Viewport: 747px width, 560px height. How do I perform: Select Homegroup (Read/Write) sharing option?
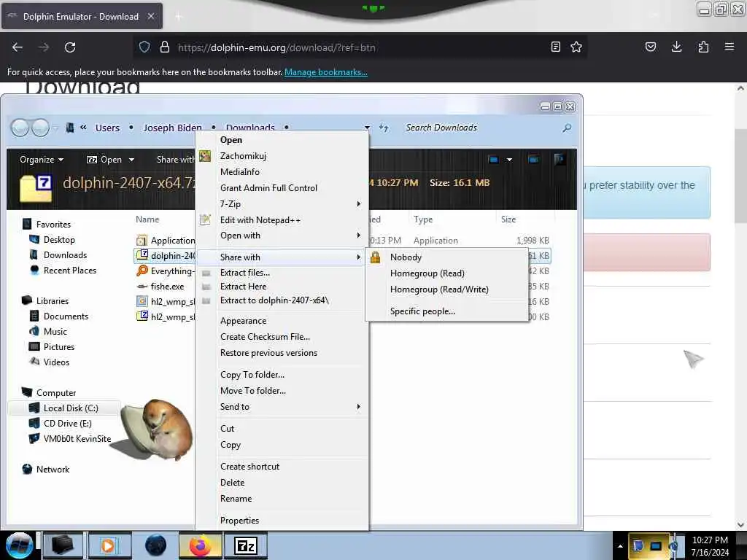coord(447,289)
